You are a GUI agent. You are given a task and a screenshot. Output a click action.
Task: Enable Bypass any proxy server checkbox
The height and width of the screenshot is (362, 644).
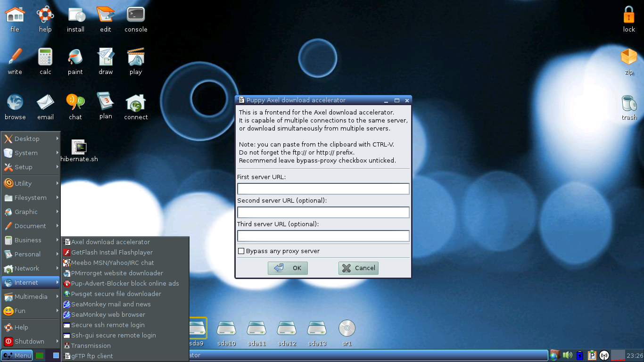coord(241,251)
